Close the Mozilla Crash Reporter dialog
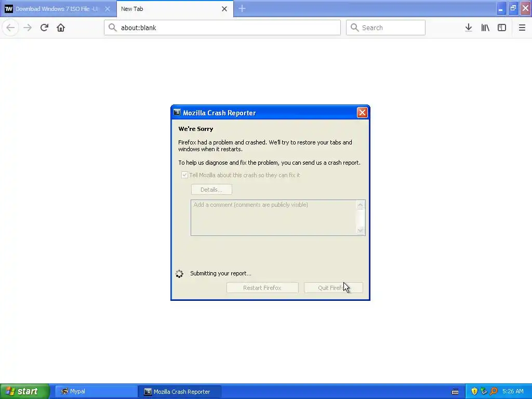 click(x=362, y=112)
